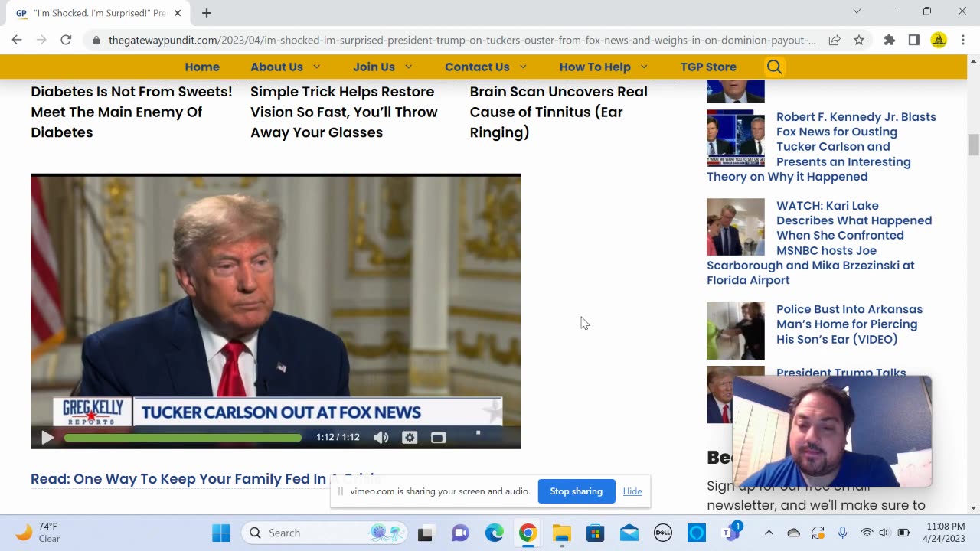This screenshot has height=551, width=980.
Task: Switch to Google Chrome in the taskbar
Action: coord(528,533)
